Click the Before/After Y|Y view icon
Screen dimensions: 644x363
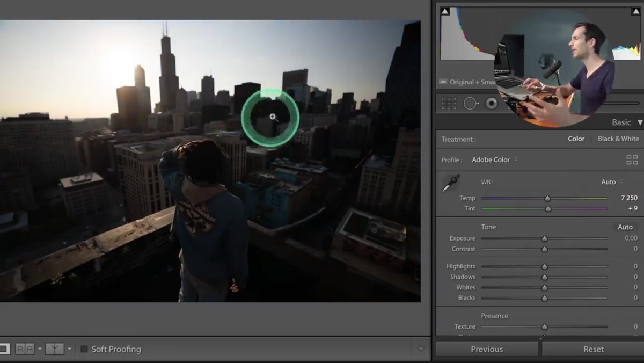coord(54,349)
